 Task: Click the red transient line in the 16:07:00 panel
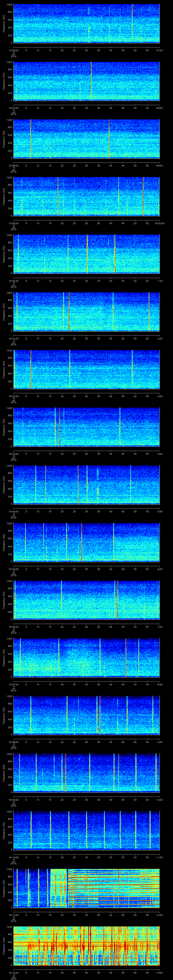(x=126, y=658)
